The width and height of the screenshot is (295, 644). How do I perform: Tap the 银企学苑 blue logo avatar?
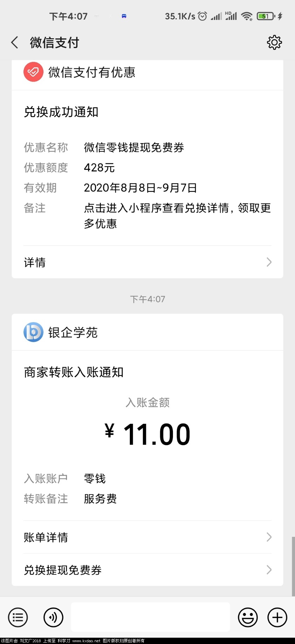coord(33,332)
